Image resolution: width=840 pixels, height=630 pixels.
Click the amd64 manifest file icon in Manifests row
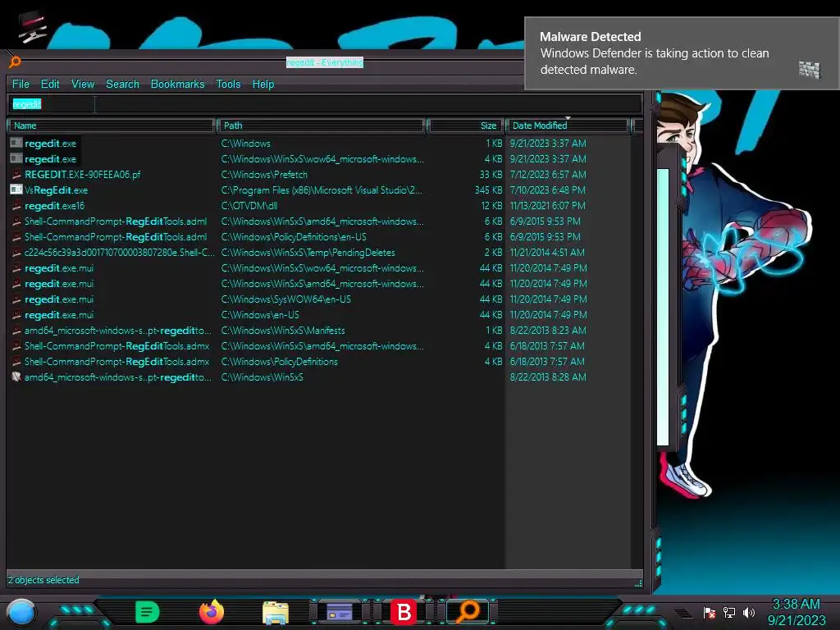pos(16,330)
